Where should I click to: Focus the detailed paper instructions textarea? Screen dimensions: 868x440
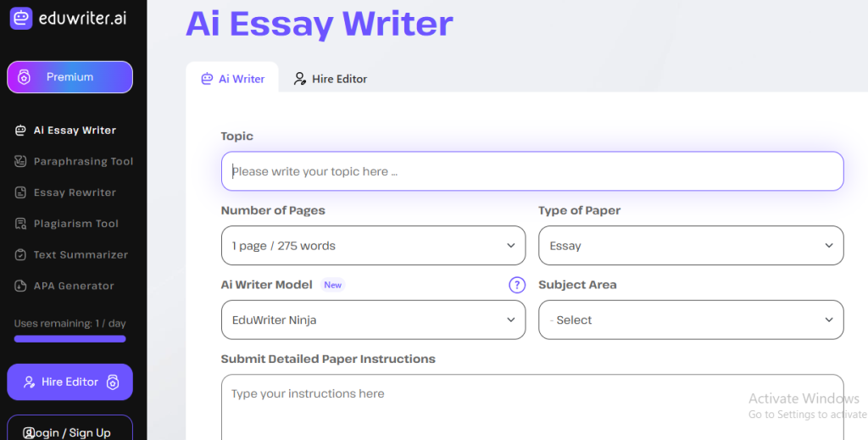(532, 407)
